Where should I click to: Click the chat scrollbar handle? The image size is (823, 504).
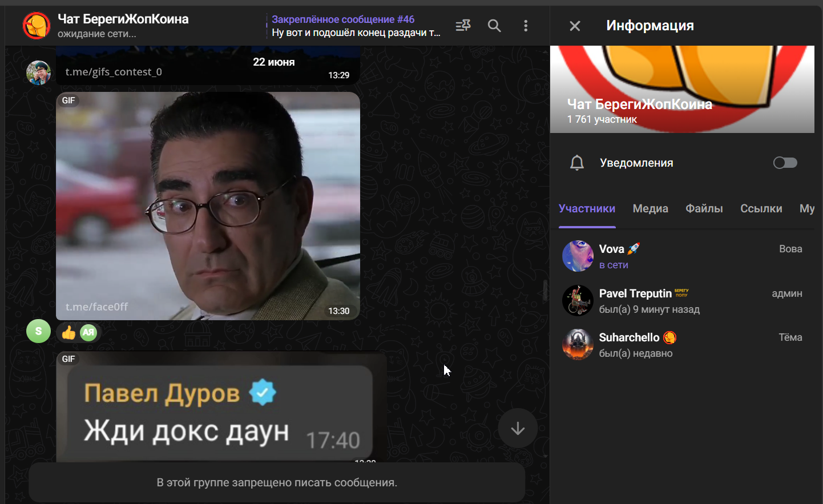point(545,291)
